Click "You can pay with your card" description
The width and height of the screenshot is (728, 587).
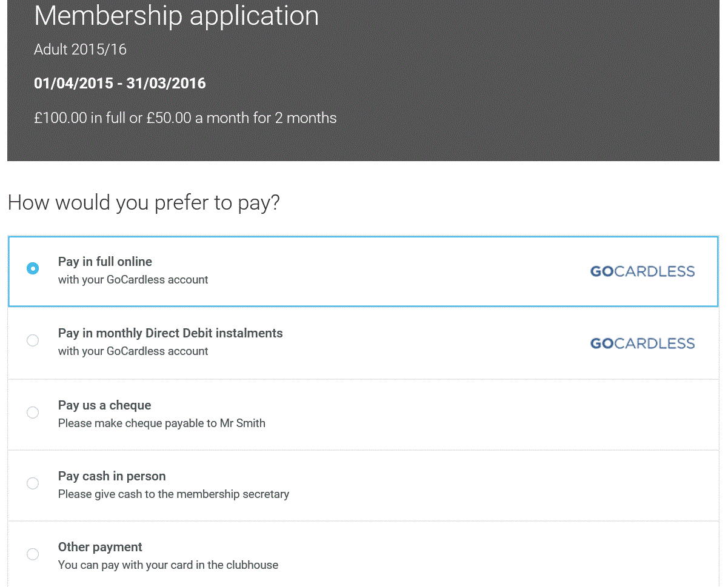[x=168, y=565]
